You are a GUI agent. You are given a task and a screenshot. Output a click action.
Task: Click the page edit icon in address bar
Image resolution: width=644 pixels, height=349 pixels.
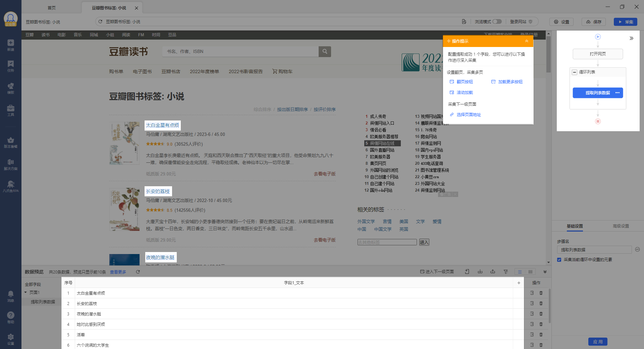click(464, 21)
